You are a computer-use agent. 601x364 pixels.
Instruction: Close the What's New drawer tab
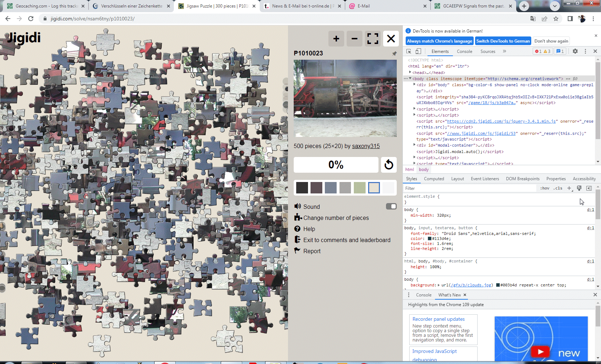click(465, 295)
